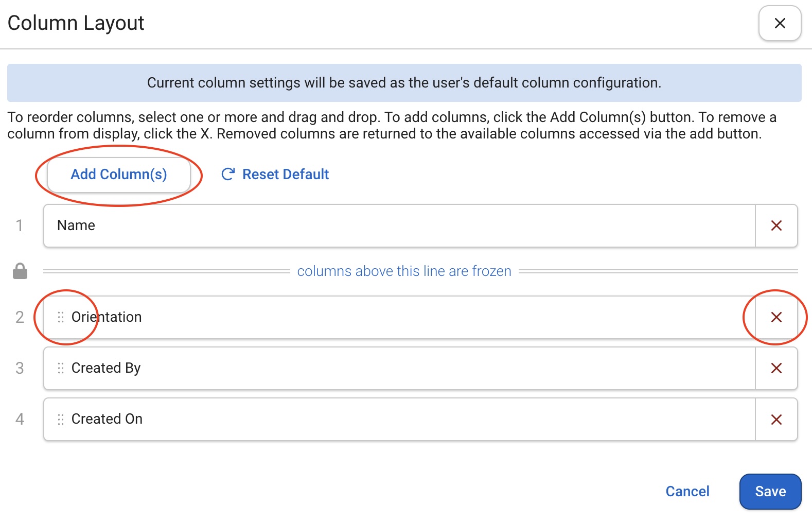Save the column layout
The image size is (812, 522).
770,492
